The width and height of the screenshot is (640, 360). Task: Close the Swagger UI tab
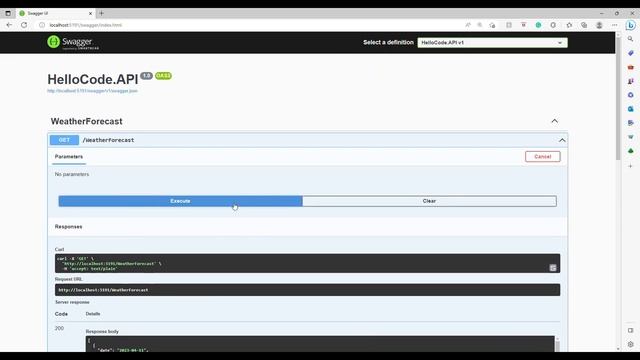[90, 13]
